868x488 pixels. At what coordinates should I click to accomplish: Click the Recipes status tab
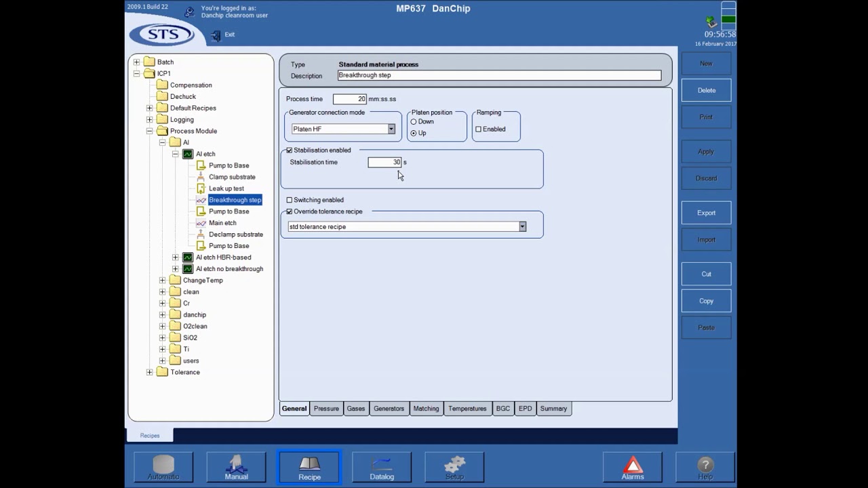click(x=150, y=435)
